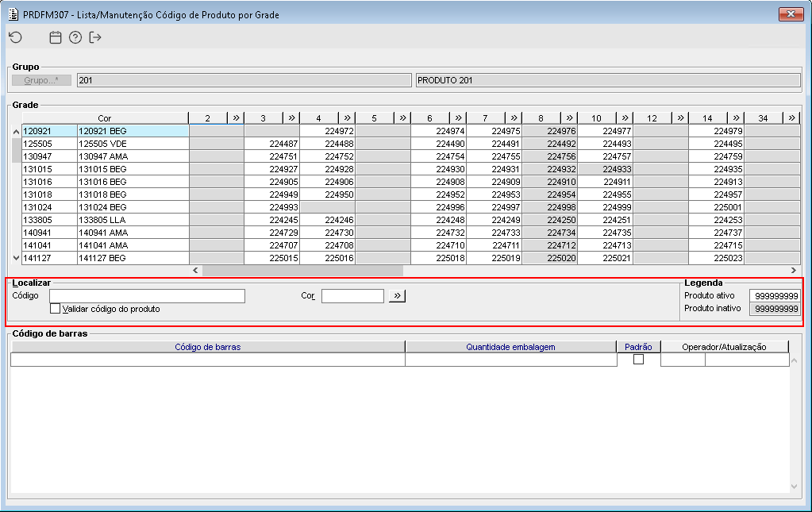This screenshot has width=812, height=512.
Task: Select row 125505 VDE
Action: point(105,144)
